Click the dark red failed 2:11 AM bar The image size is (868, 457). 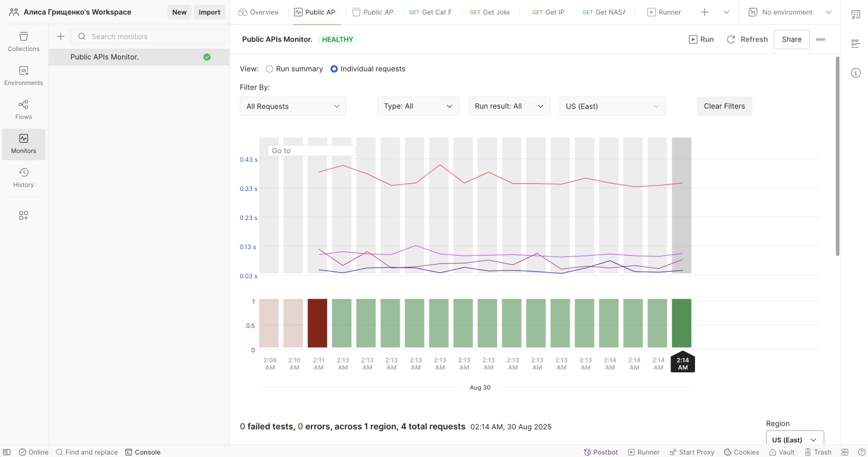coord(317,323)
